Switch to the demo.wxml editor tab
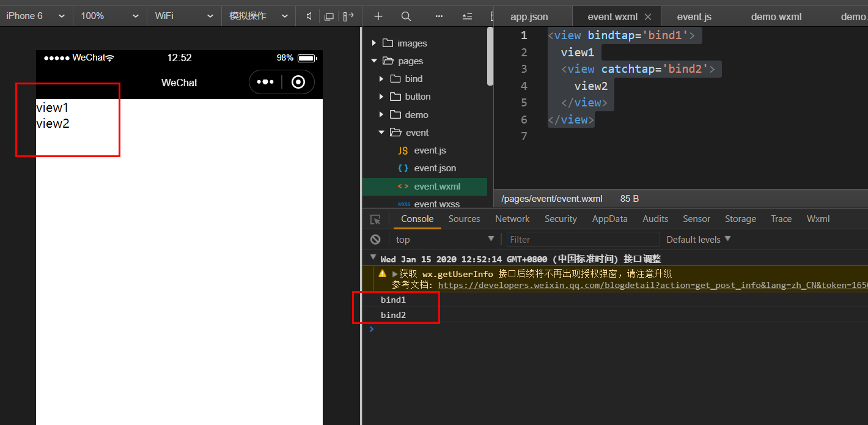The image size is (868, 425). (x=776, y=17)
